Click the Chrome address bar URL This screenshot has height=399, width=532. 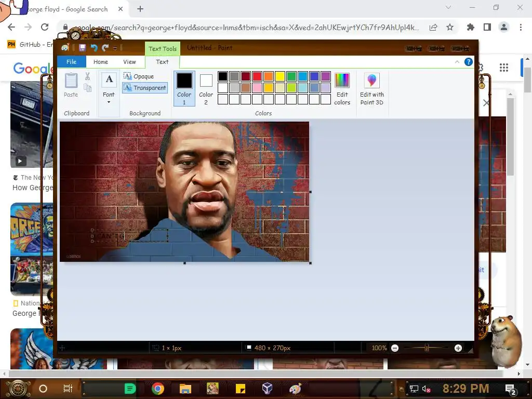point(246,28)
